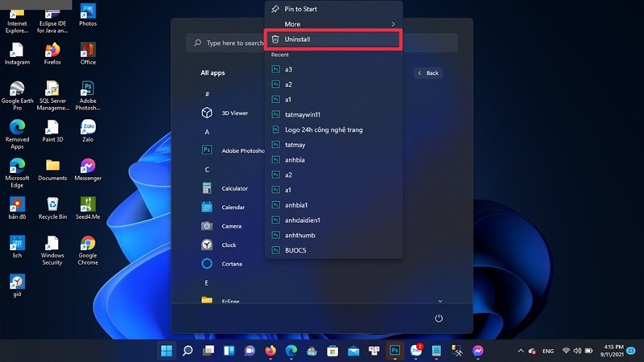
Task: Click the Start menu power icon
Action: point(439,319)
